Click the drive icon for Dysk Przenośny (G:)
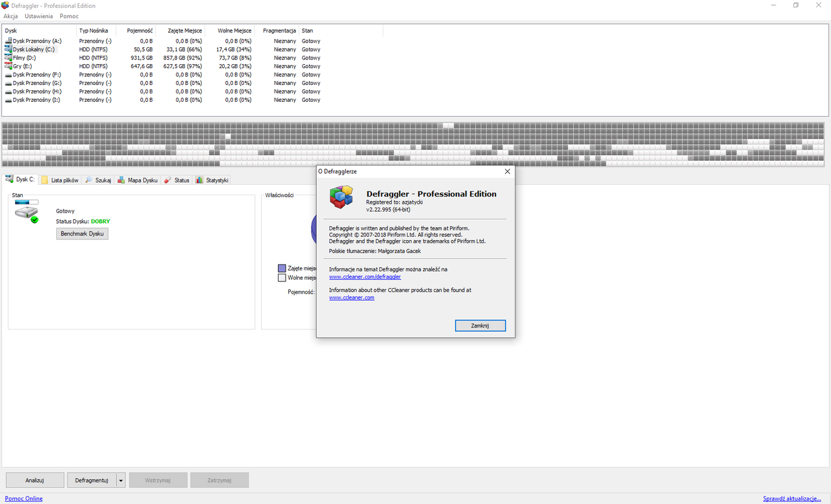 pyautogui.click(x=8, y=83)
